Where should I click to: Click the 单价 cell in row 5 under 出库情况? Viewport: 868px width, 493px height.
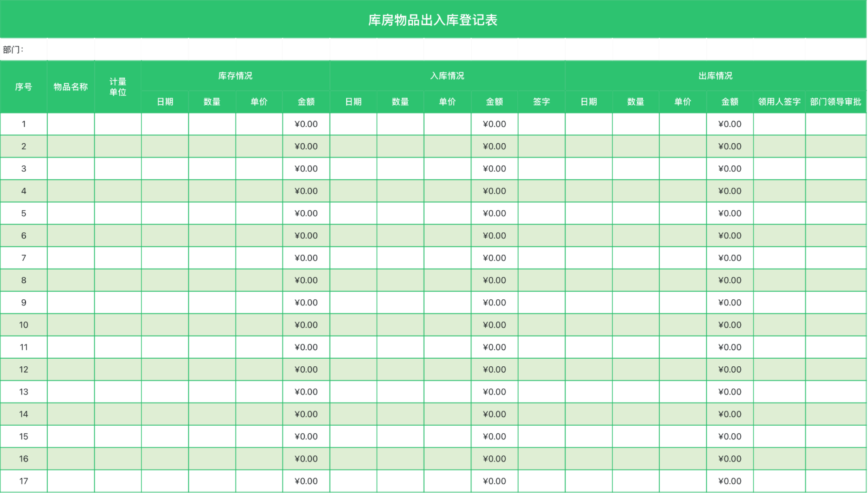click(x=684, y=213)
